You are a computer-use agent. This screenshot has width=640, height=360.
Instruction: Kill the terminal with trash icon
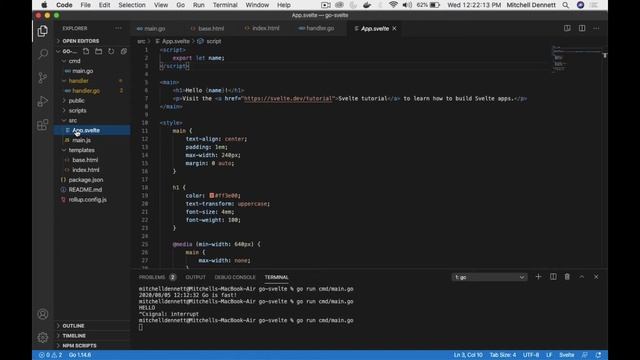click(x=567, y=277)
